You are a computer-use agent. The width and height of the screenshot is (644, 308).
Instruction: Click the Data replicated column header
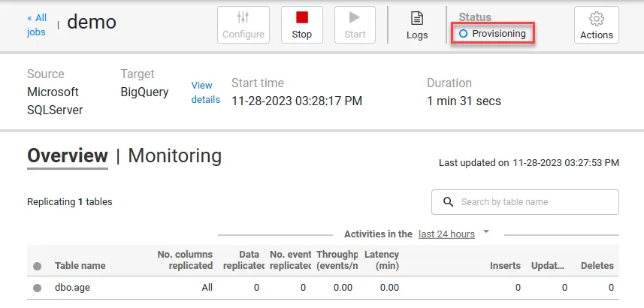click(x=244, y=260)
